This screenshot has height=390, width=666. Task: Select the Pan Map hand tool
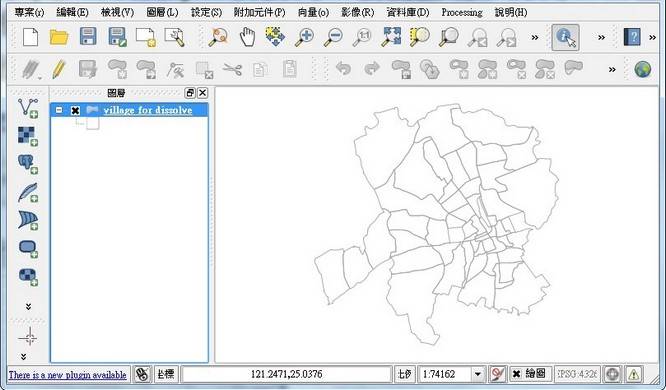pos(247,37)
